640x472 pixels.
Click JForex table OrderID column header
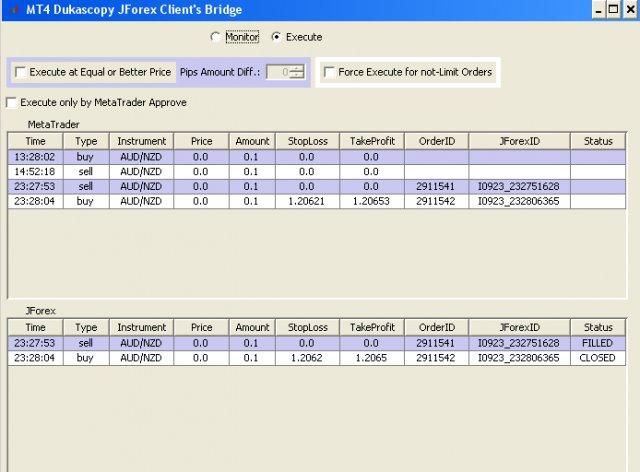click(x=436, y=327)
